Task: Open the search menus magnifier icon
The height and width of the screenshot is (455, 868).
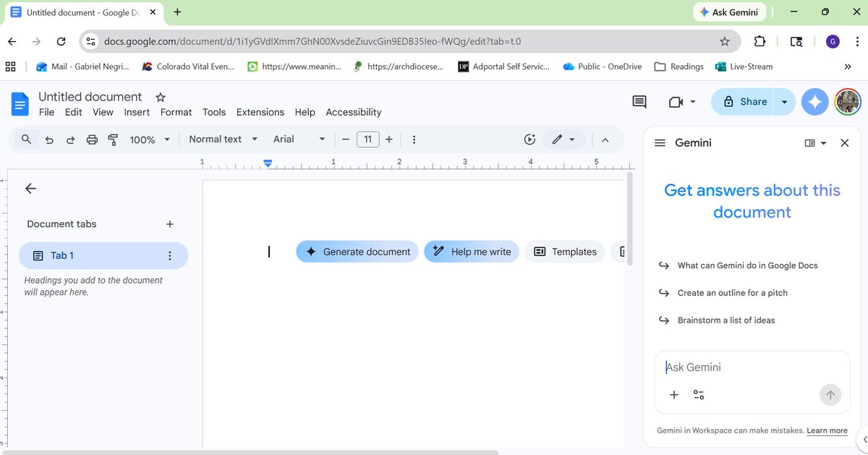Action: pos(27,140)
